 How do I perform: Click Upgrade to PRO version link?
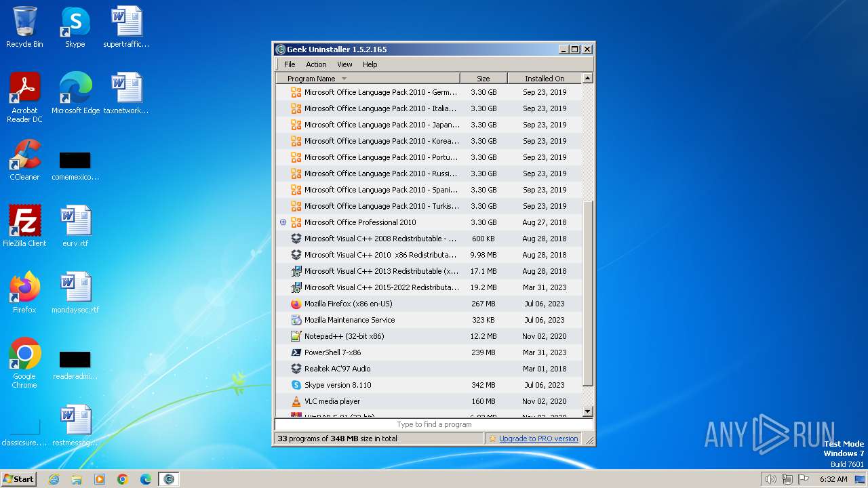(x=538, y=439)
